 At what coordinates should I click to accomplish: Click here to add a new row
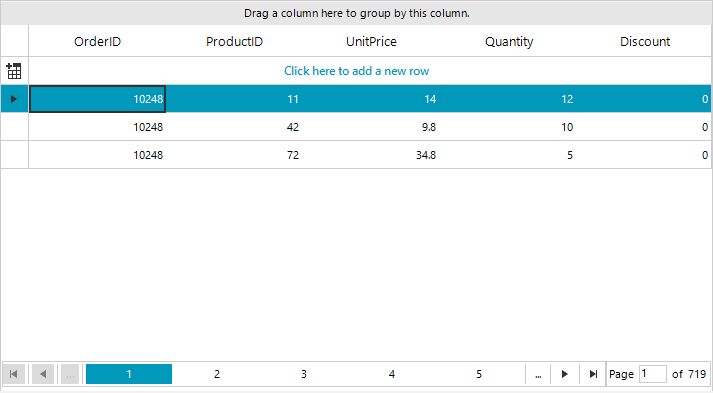(x=356, y=71)
